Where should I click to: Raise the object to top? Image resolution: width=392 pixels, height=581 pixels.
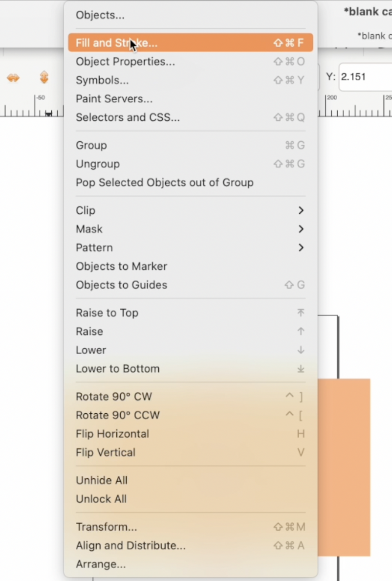click(x=107, y=313)
